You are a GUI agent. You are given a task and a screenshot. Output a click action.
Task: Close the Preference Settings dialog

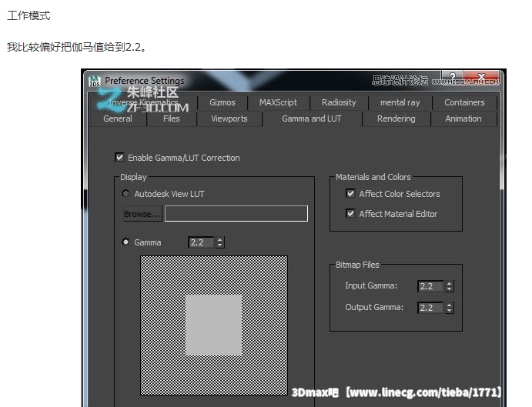click(x=481, y=78)
